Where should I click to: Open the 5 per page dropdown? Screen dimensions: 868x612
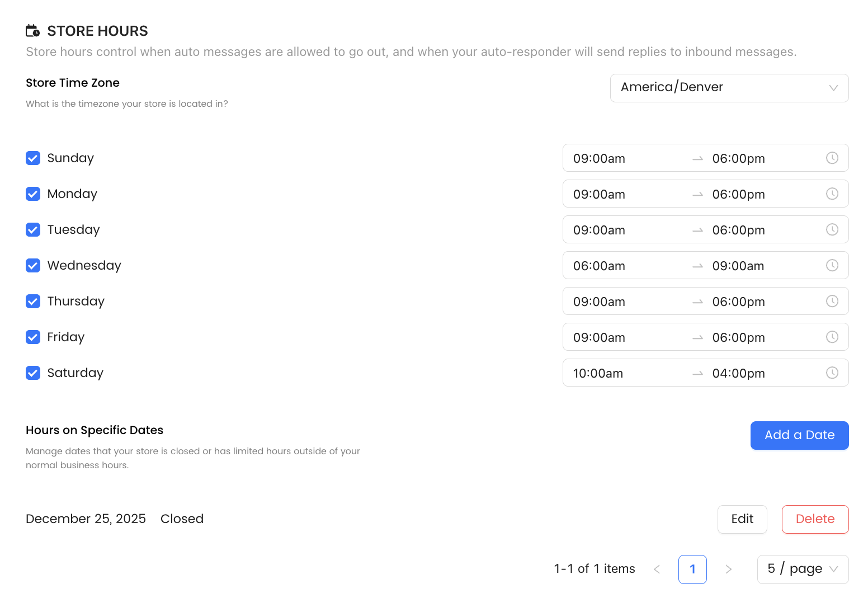(803, 569)
